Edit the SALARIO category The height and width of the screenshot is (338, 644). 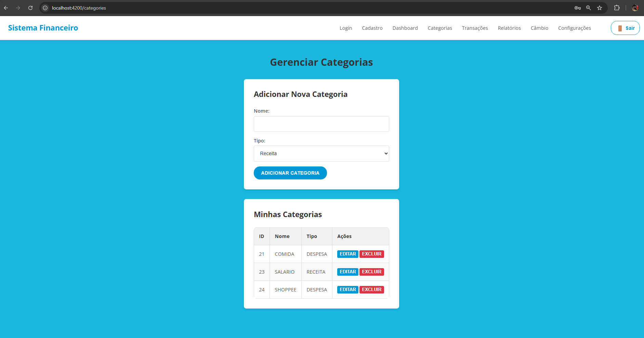(348, 272)
